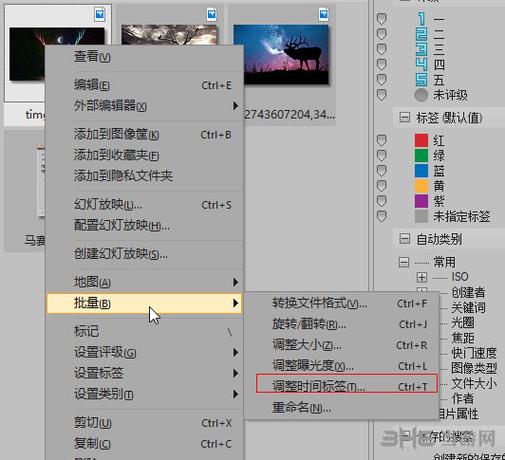This screenshot has width=505, height=460.
Task: Select 调整时间标签 in batch submenu
Action: [x=347, y=387]
